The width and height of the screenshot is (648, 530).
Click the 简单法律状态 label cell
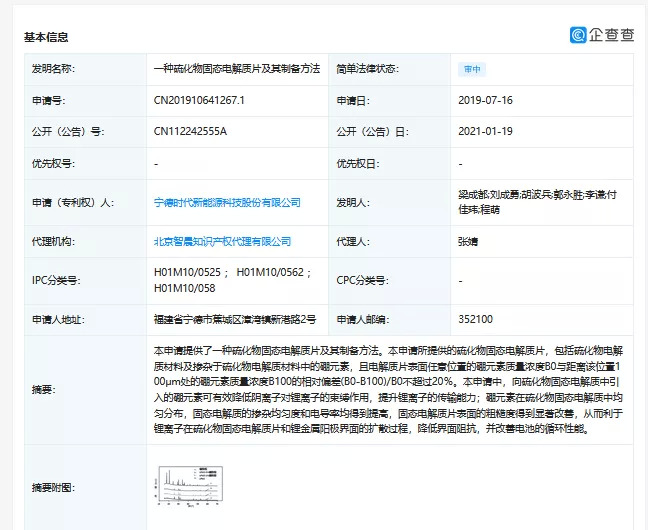[x=367, y=69]
